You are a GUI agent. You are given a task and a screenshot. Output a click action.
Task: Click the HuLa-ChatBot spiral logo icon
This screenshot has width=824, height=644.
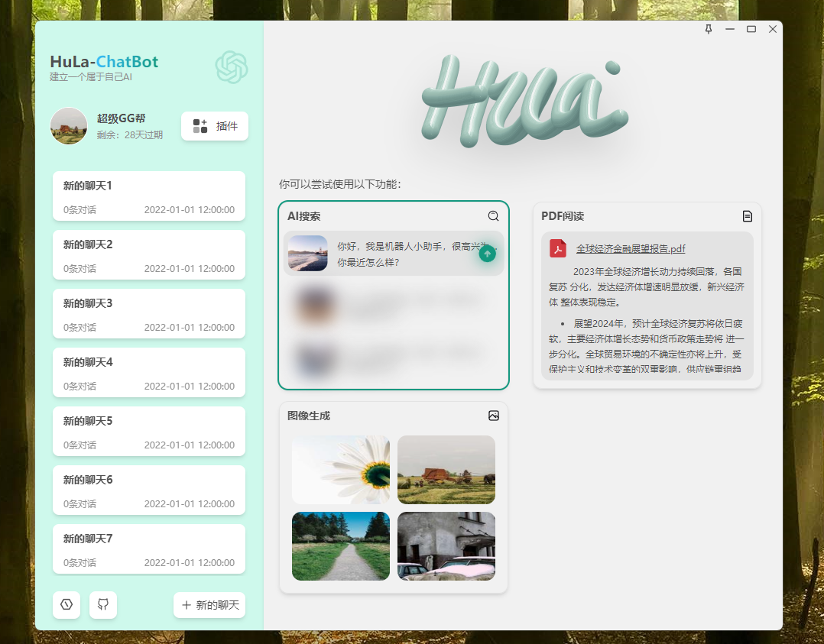(x=231, y=69)
